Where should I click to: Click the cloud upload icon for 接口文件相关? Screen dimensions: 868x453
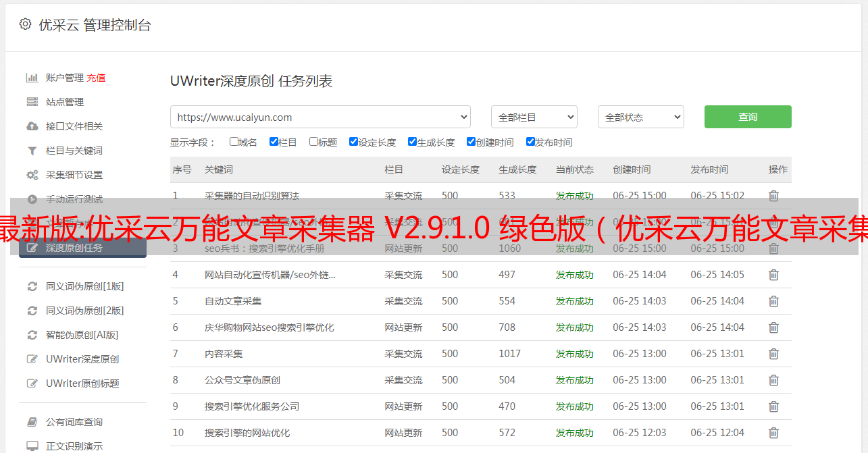(32, 126)
